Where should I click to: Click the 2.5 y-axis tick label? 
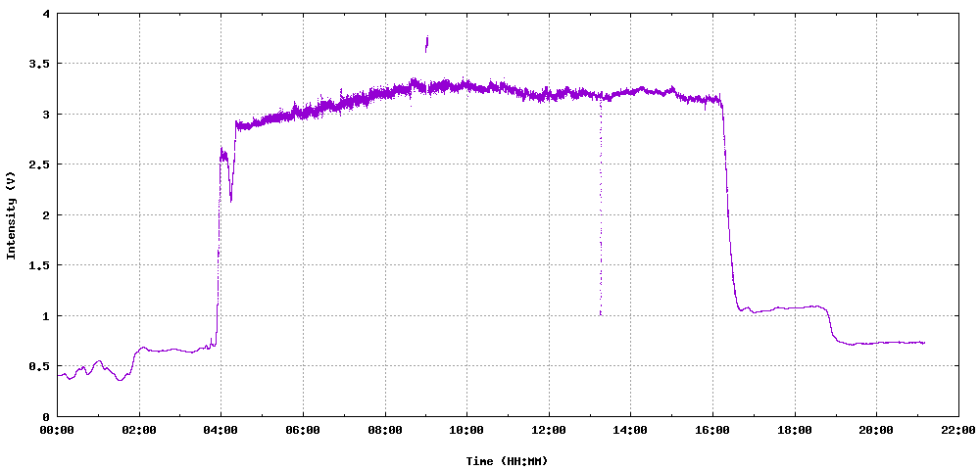pos(39,164)
